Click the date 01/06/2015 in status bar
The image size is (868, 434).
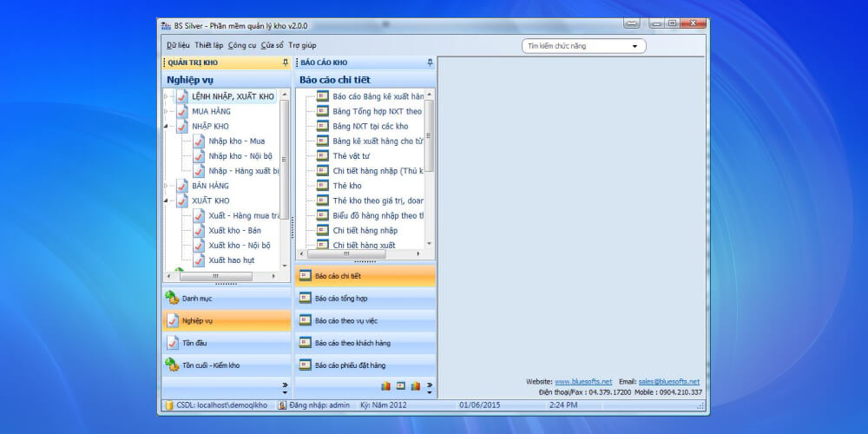click(479, 405)
